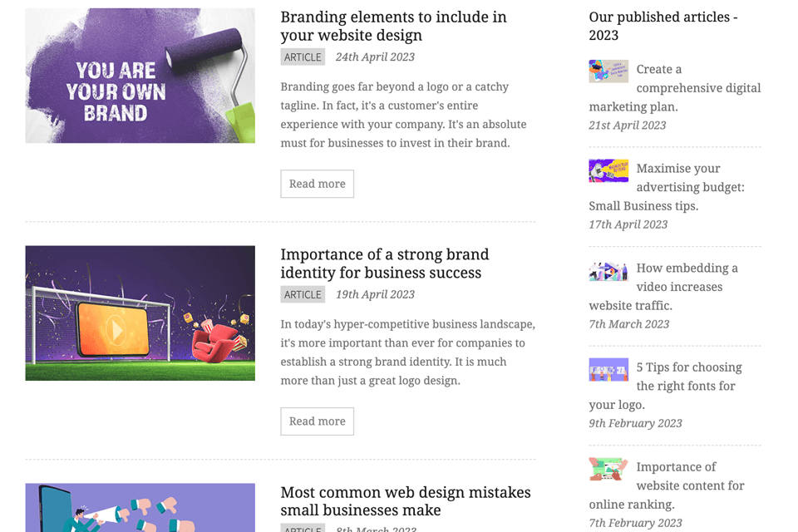Click ARTICLE tag dated 24th April 2023
The width and height of the screenshot is (798, 532).
pyautogui.click(x=303, y=57)
